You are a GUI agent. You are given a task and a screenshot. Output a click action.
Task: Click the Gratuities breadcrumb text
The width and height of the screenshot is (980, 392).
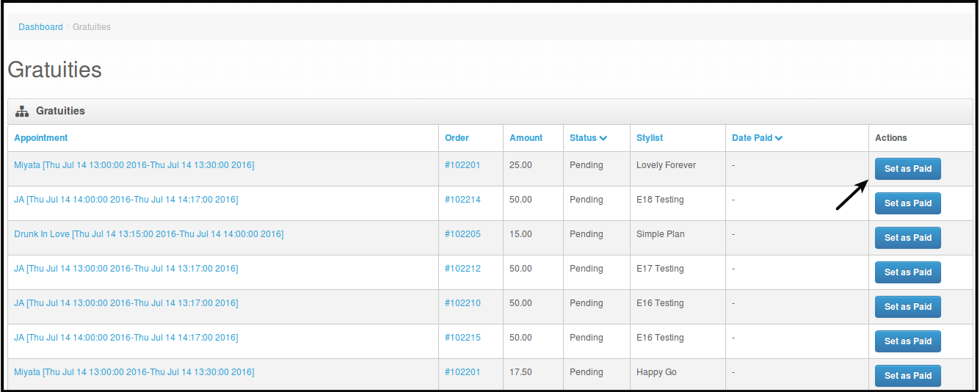click(92, 27)
